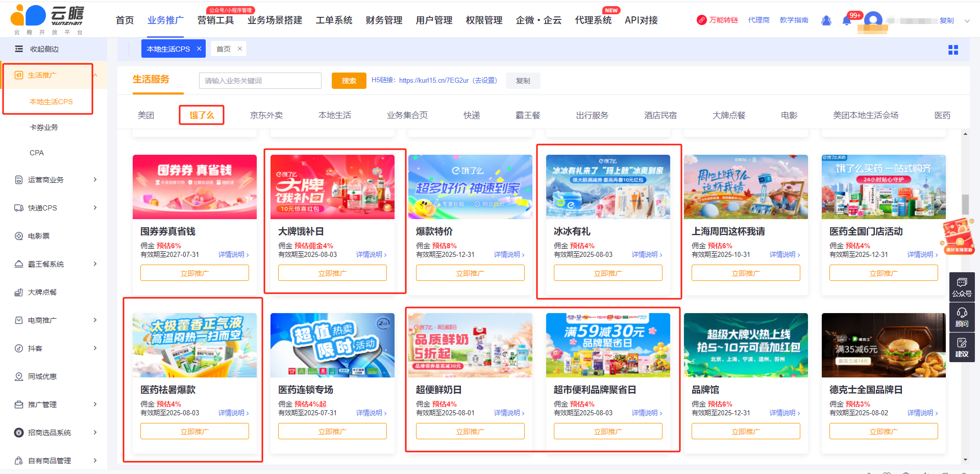
Task: Click the 快递CPS truck icon
Action: (19, 208)
